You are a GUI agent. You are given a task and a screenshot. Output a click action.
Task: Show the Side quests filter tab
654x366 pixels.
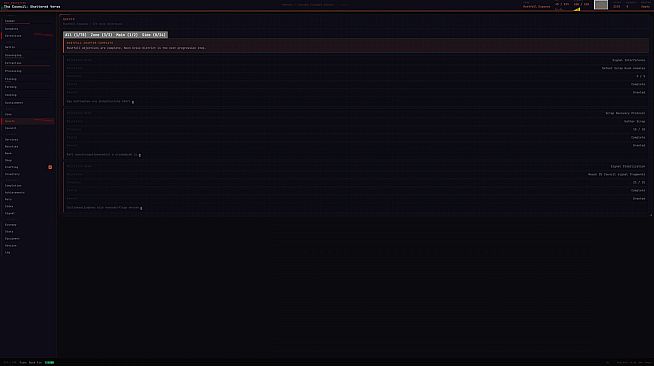click(x=153, y=35)
